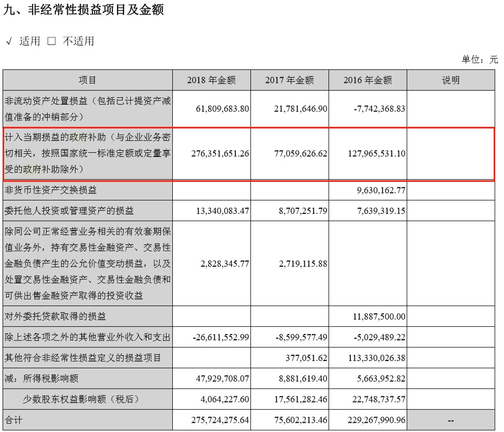Select the 2016 年金额 column header

tap(367, 80)
